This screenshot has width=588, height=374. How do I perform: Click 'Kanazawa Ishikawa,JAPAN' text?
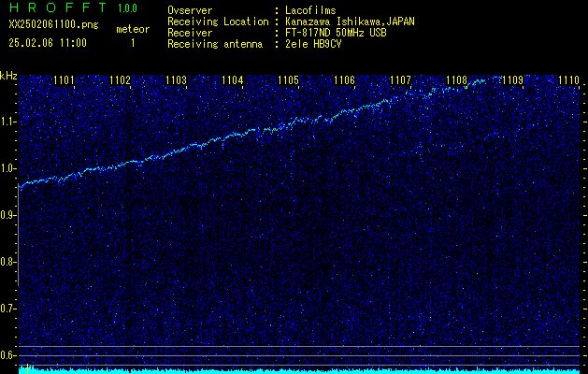(x=350, y=22)
